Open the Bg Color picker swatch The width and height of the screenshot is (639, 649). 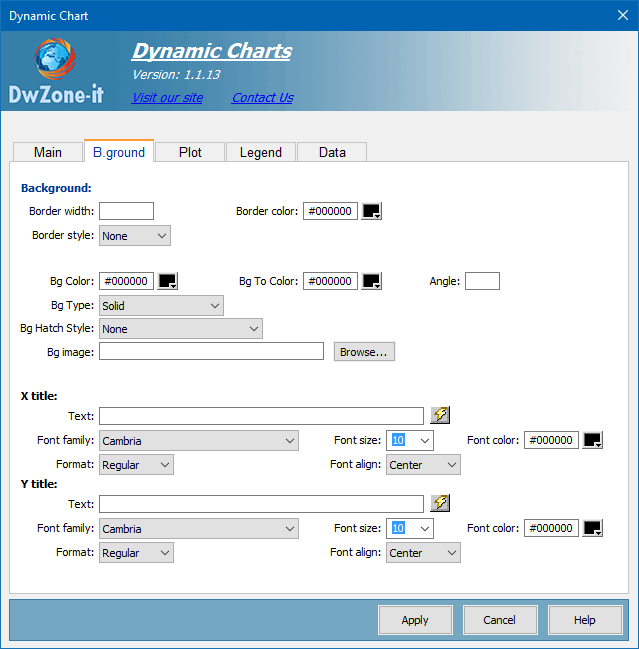168,282
